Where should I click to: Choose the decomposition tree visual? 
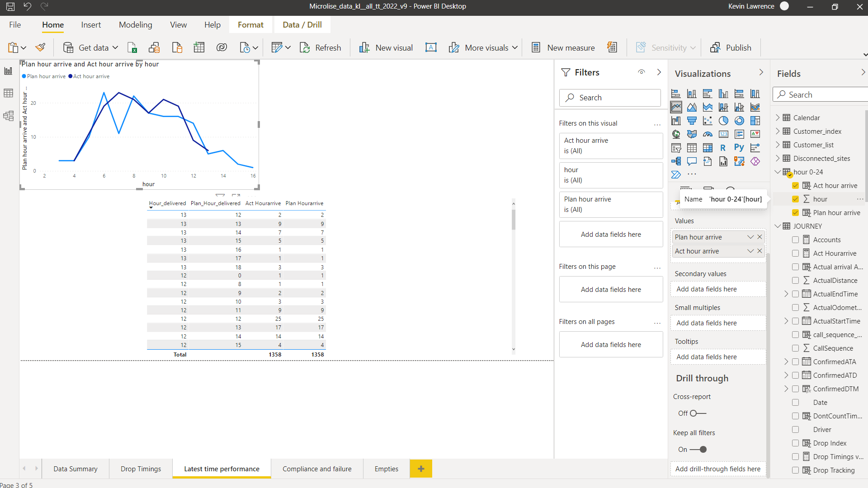click(676, 161)
